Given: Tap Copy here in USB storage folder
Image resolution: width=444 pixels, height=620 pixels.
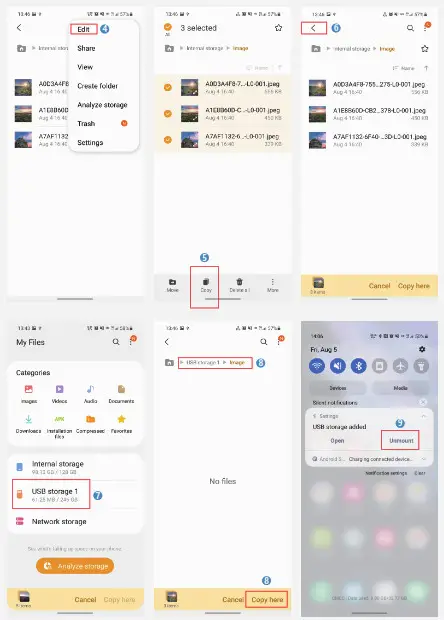Looking at the screenshot, I should coord(267,599).
